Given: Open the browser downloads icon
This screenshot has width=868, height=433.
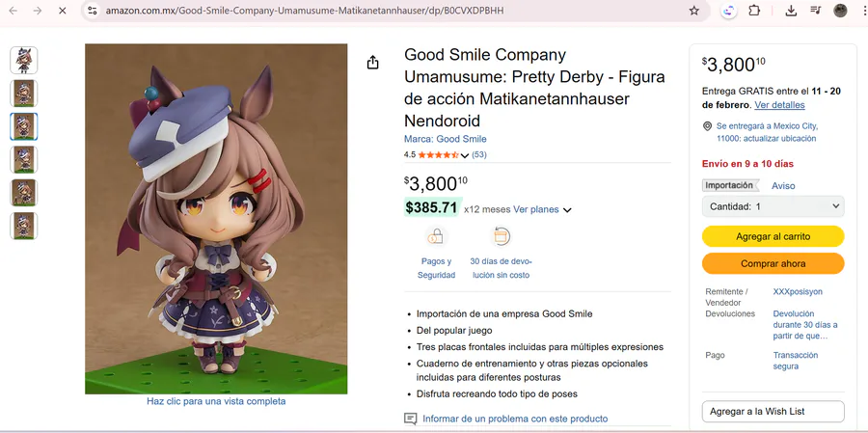Looking at the screenshot, I should [x=791, y=11].
